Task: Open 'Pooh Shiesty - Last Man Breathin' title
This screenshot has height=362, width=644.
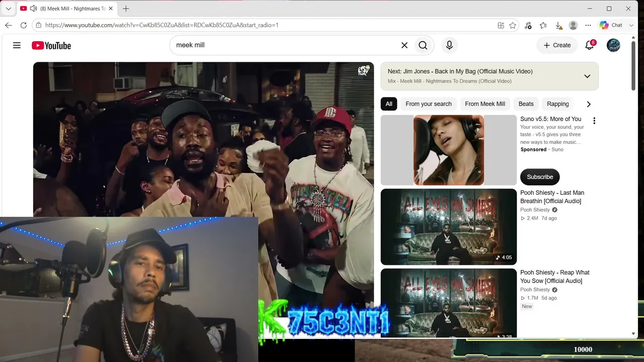Action: [552, 197]
